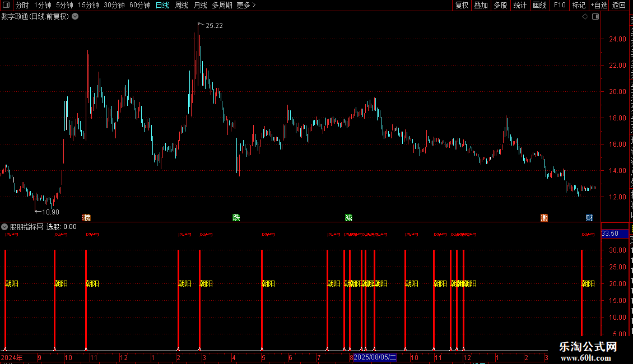Click the 返回 back button

(618, 5)
